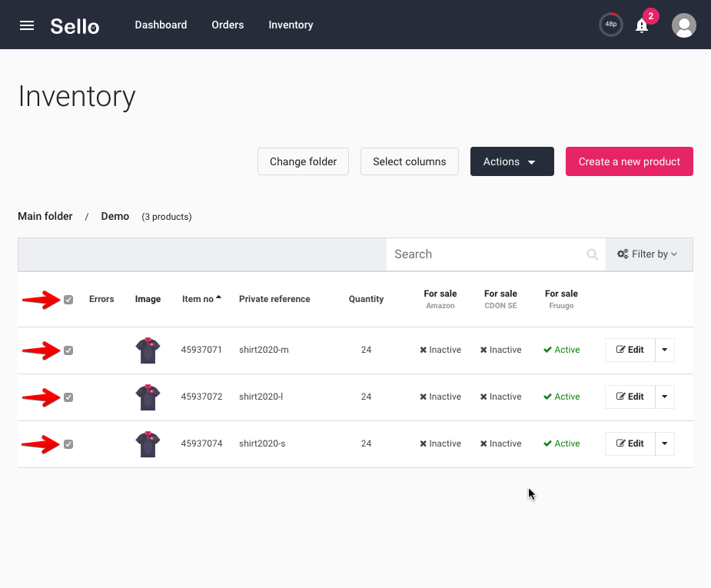Click Amazon Inactive status for shirt2020-s
The height and width of the screenshot is (588, 711).
440,443
